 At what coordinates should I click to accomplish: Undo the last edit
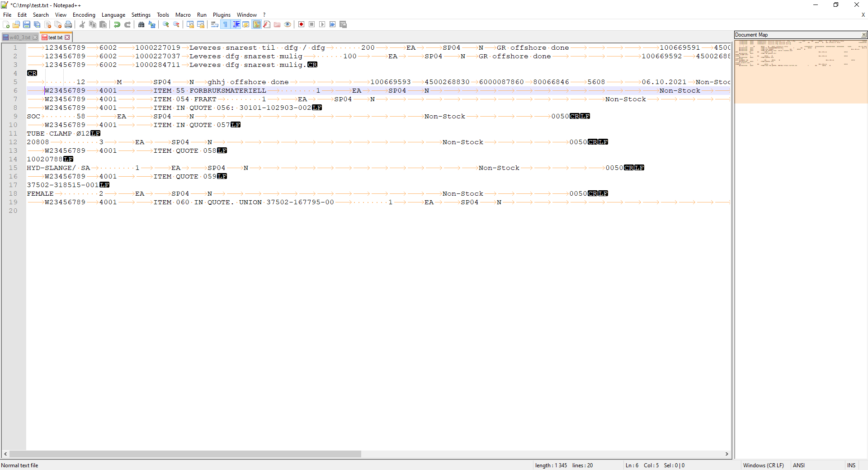[x=117, y=24]
